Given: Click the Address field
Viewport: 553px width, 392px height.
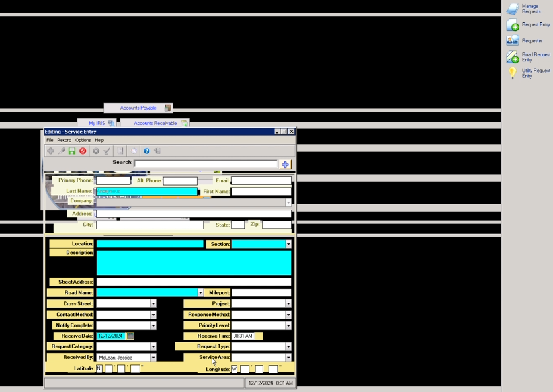Looking at the screenshot, I should point(194,214).
